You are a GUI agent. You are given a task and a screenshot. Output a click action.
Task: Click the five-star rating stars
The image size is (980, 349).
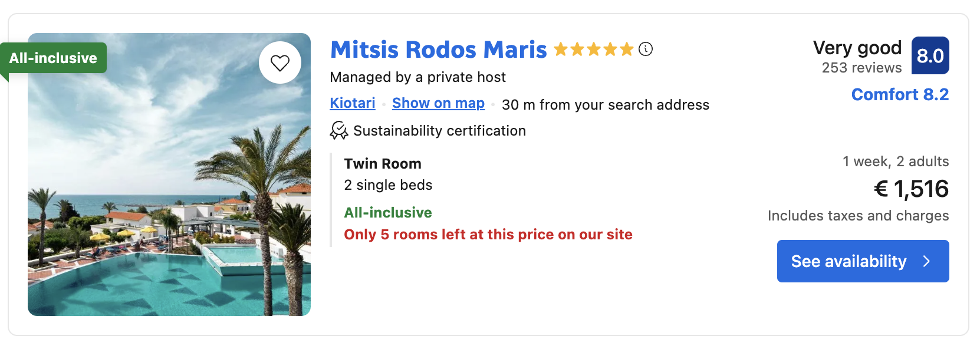(594, 49)
